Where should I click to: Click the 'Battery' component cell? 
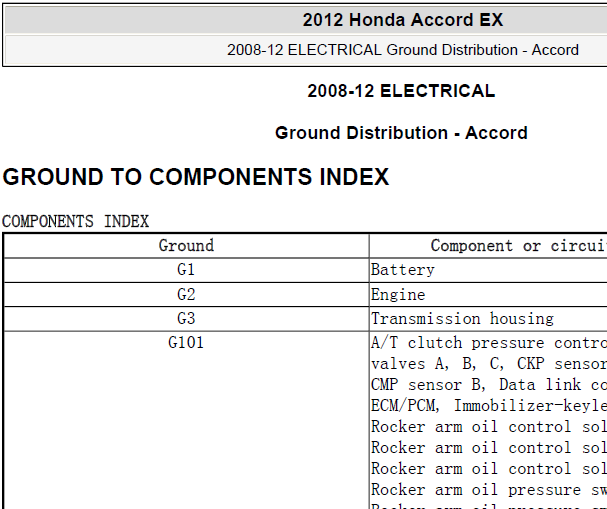489,270
